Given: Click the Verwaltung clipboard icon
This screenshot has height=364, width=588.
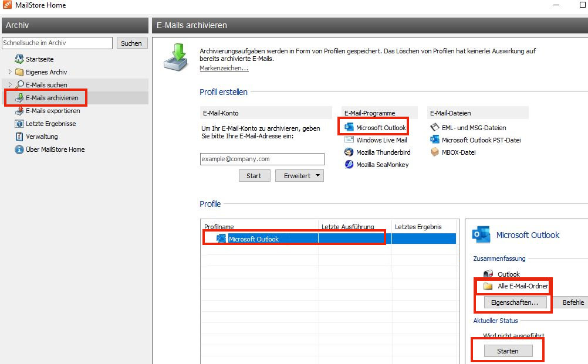Looking at the screenshot, I should [19, 137].
